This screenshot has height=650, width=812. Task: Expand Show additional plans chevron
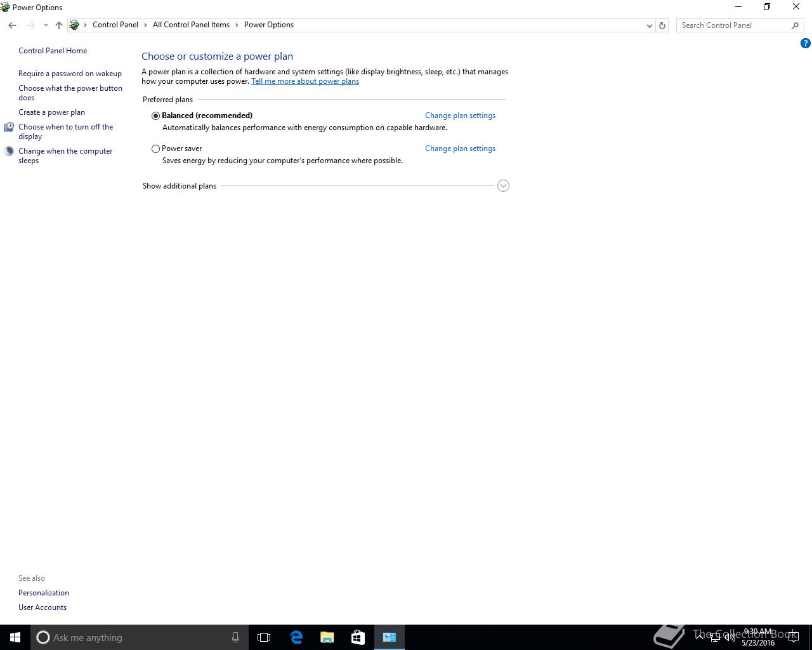point(503,186)
